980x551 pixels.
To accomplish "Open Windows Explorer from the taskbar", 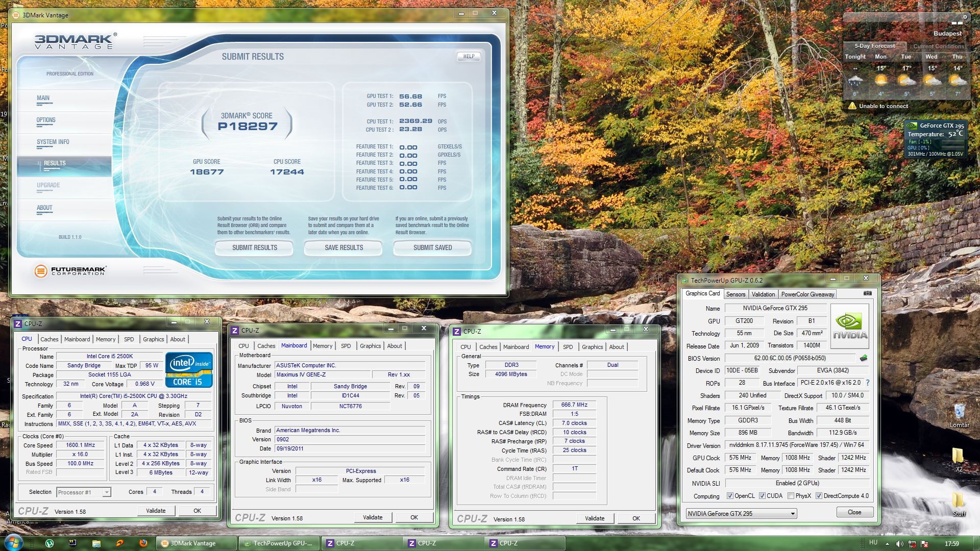I will 96,543.
